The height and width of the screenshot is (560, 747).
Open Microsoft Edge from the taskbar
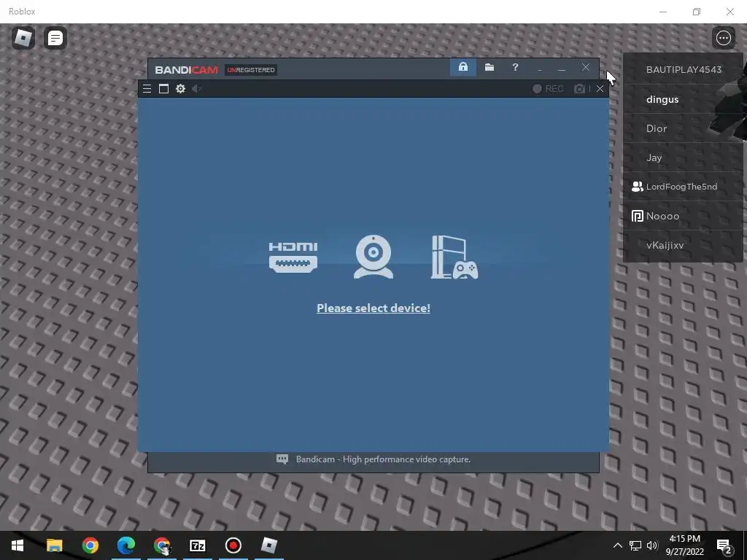click(126, 545)
